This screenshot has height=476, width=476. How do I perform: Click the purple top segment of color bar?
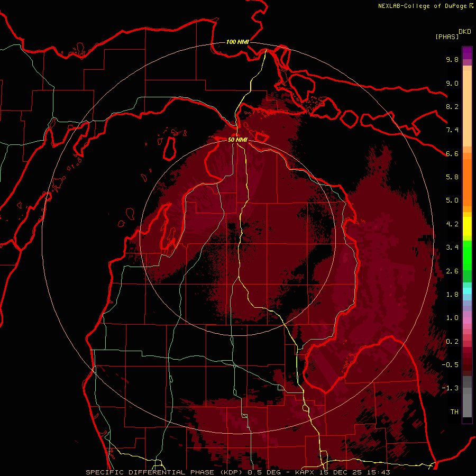[x=467, y=53]
